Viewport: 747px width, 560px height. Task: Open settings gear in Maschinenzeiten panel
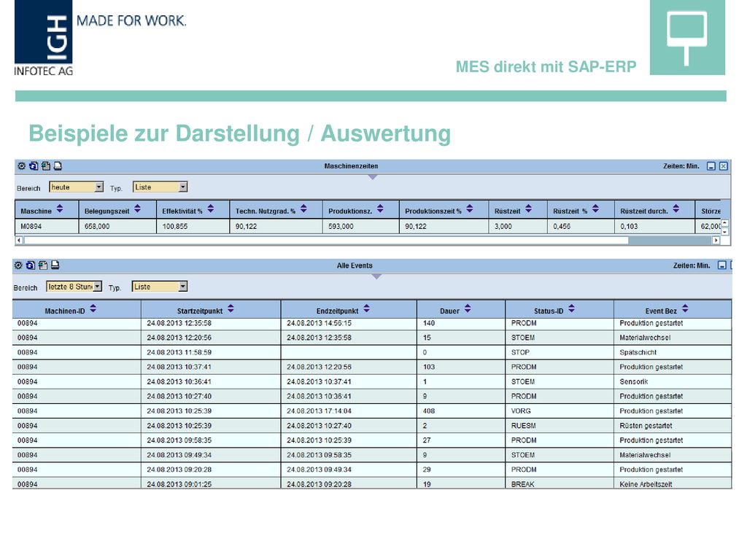21,166
